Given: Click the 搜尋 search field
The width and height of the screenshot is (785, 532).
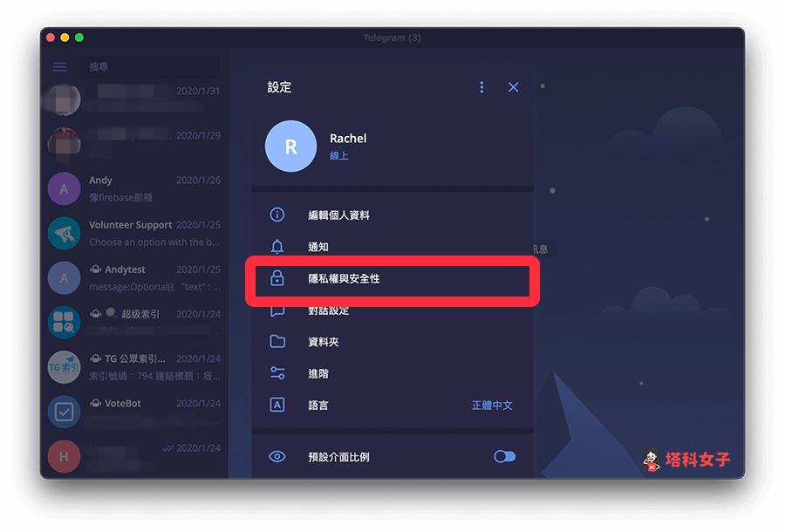Looking at the screenshot, I should tap(149, 66).
